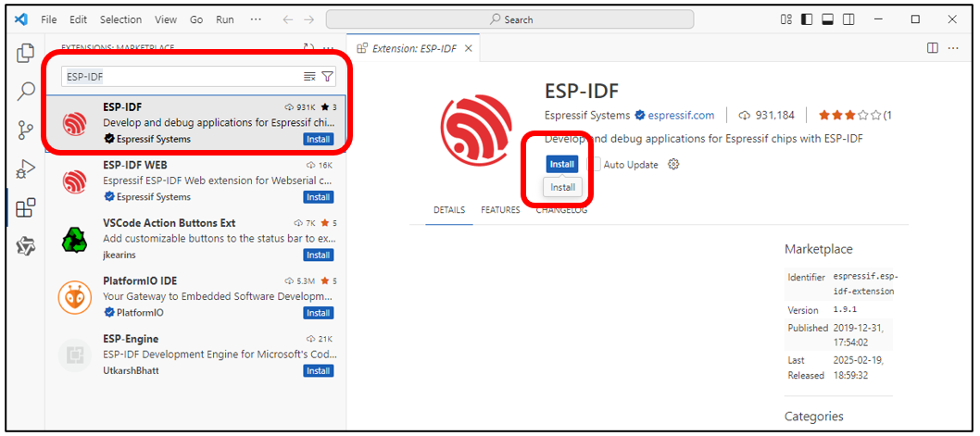Expand the hidden menu bar items ellipsis

(256, 19)
